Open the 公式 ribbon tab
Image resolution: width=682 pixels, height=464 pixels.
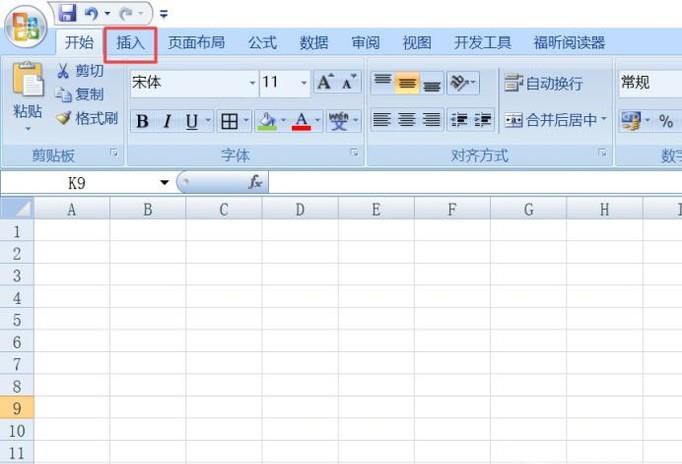click(262, 43)
